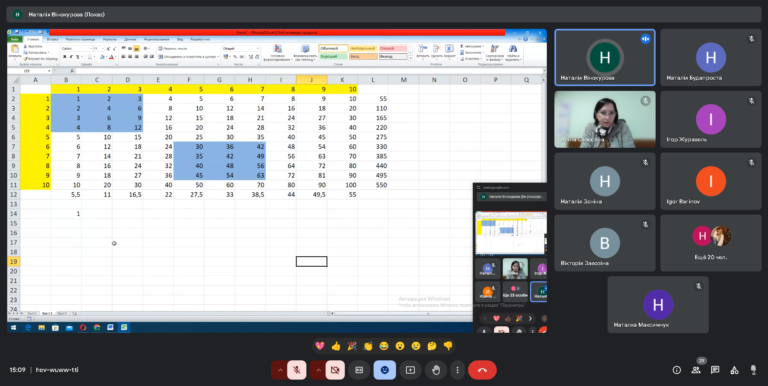This screenshot has height=386, width=768.
Task: Select Наталія Вінокурова participant tile
Action: [x=604, y=57]
